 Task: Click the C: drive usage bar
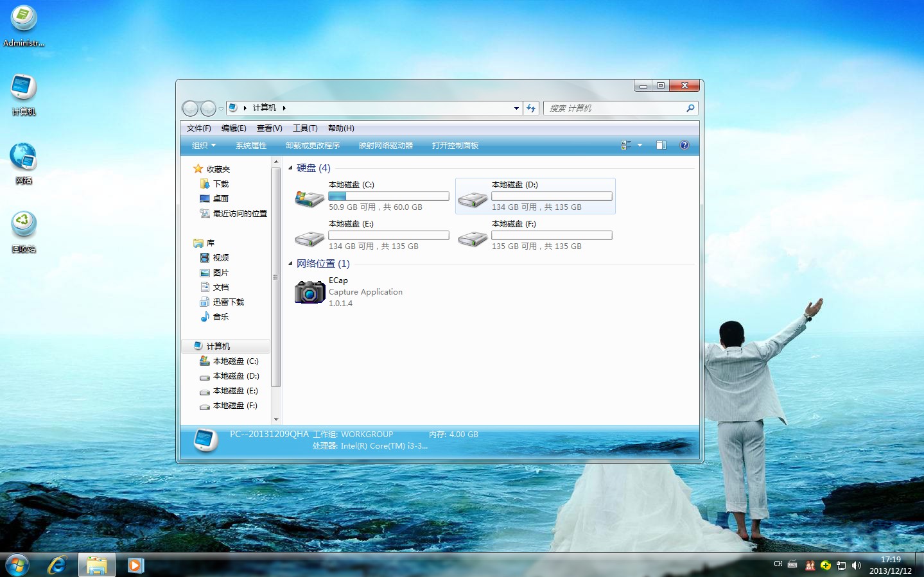(x=388, y=196)
